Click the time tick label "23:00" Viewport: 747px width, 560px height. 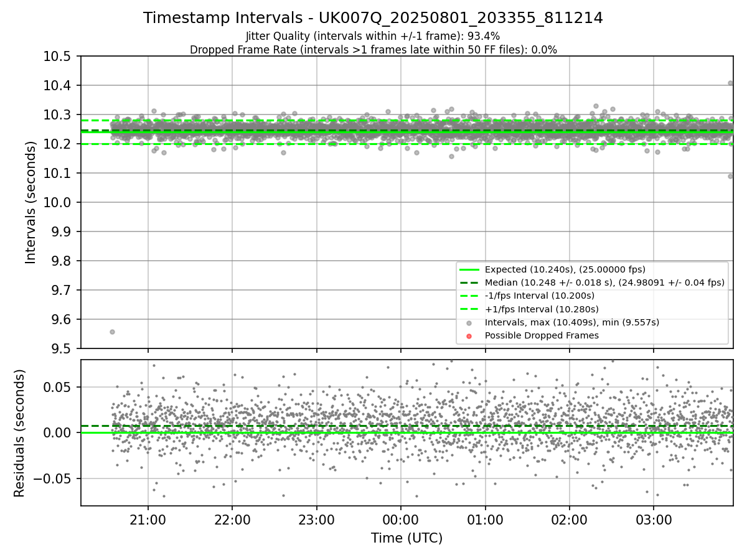(316, 519)
